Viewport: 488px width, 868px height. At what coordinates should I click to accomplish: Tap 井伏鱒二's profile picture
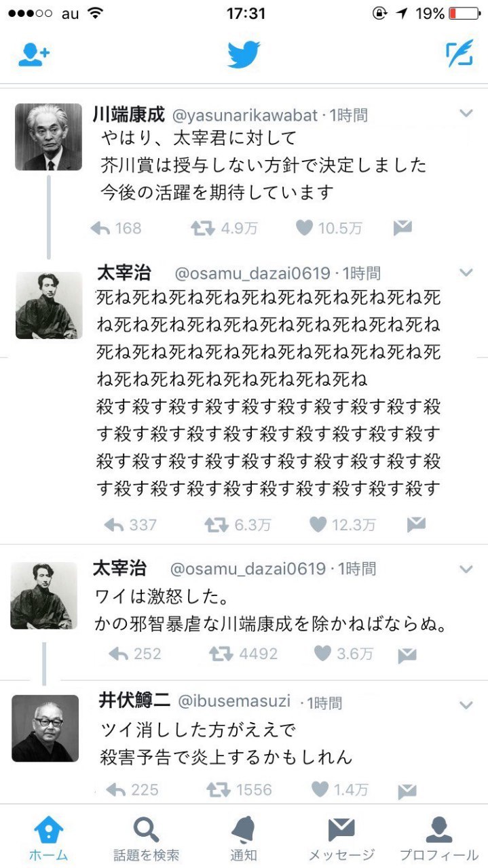[x=45, y=728]
